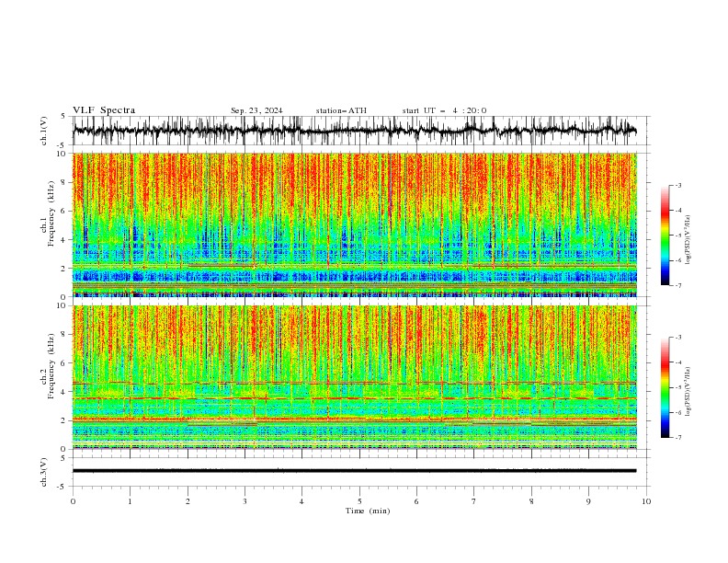728x563 pixels.
Task: Click the ch.3 flat voltage trace
Action: pos(354,471)
